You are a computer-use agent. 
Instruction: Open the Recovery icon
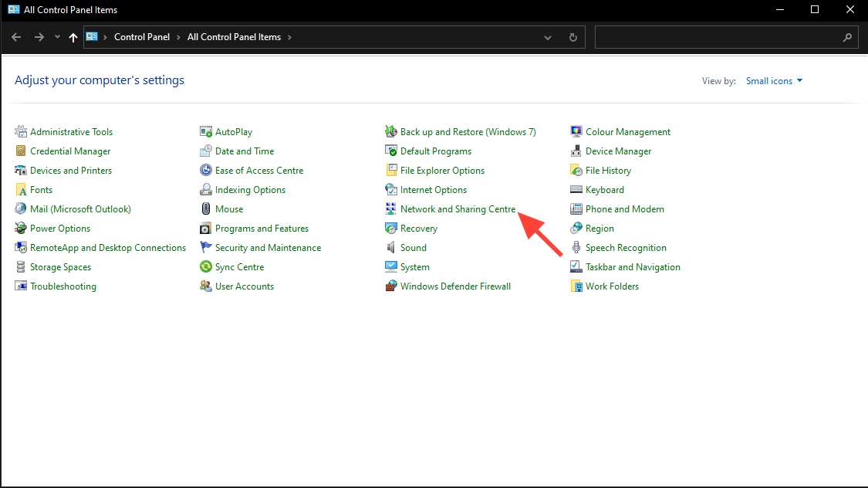(391, 229)
